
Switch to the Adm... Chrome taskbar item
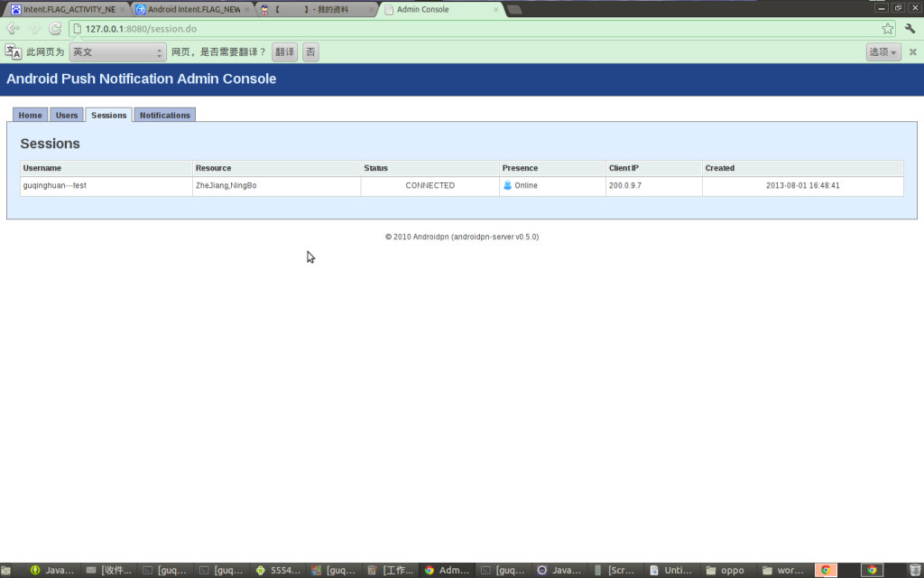[x=448, y=571]
